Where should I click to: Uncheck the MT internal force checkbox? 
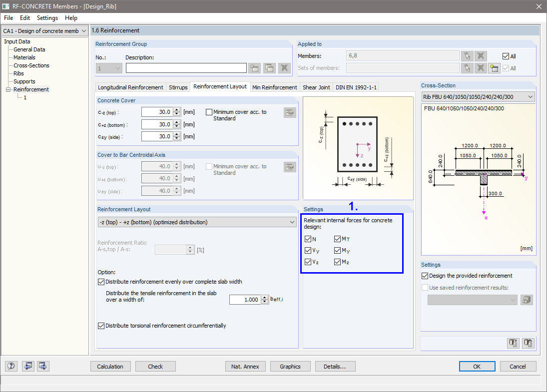click(x=338, y=239)
